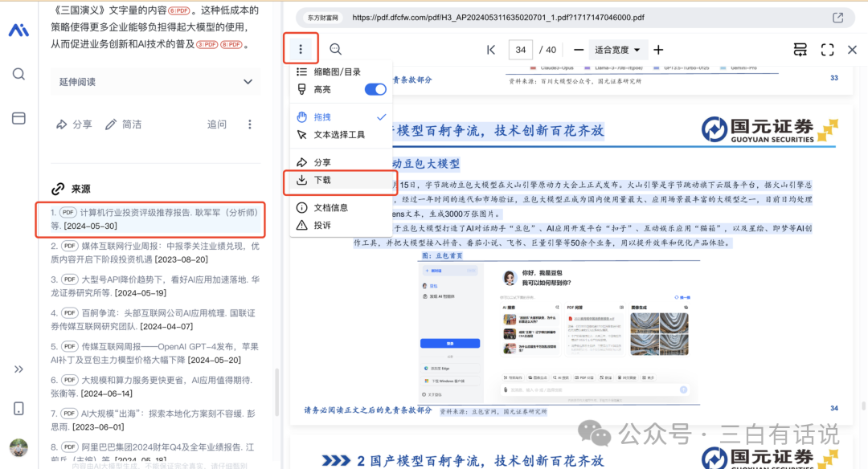Open search from the left sidebar

[18, 74]
